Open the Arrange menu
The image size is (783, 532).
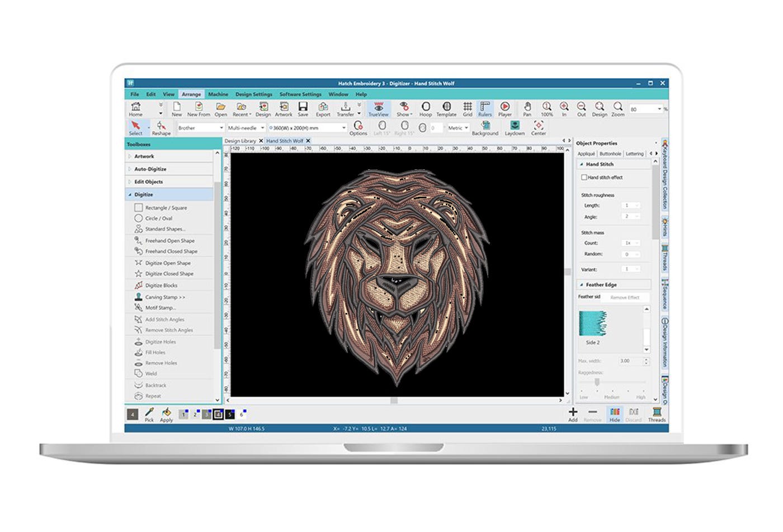(x=191, y=94)
